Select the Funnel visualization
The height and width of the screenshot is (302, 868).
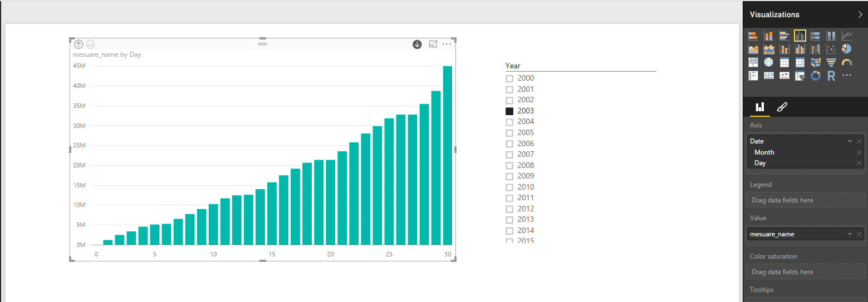(831, 62)
